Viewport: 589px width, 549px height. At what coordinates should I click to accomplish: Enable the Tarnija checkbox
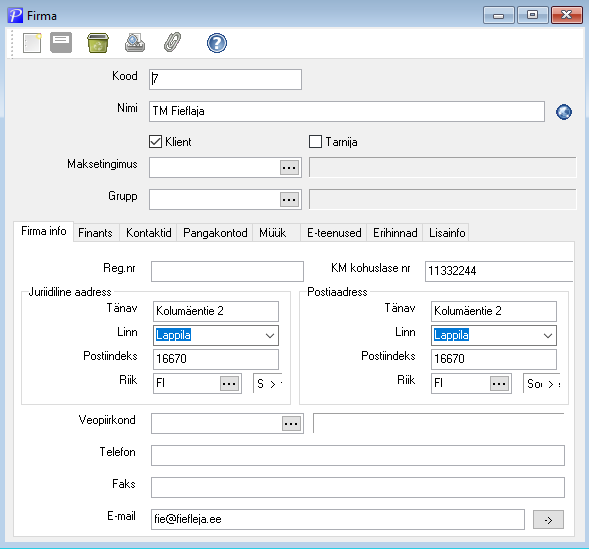point(315,142)
